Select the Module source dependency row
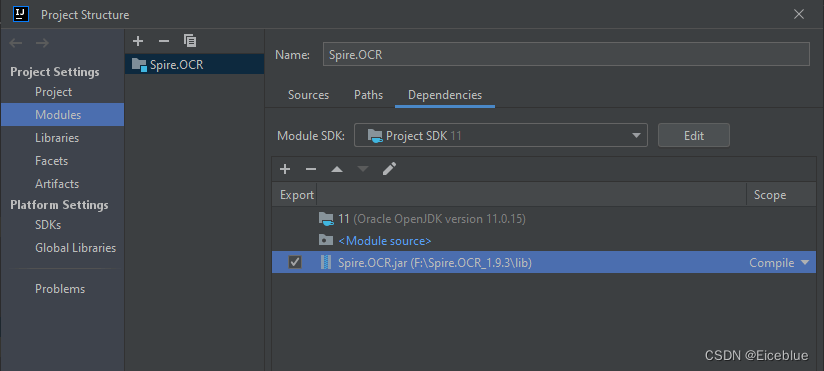 pyautogui.click(x=544, y=241)
